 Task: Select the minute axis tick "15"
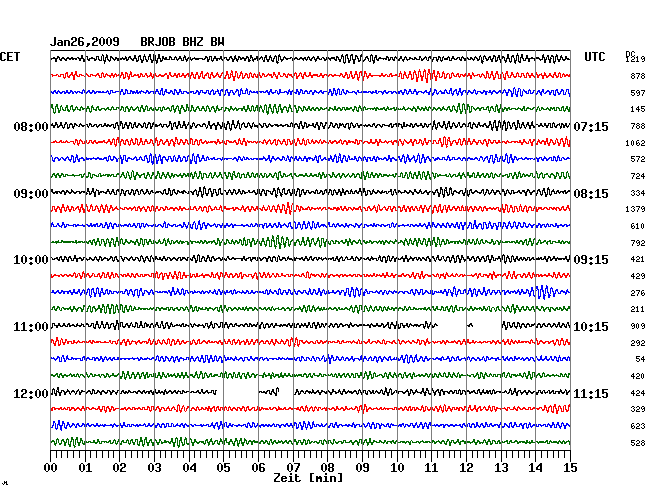570,468
